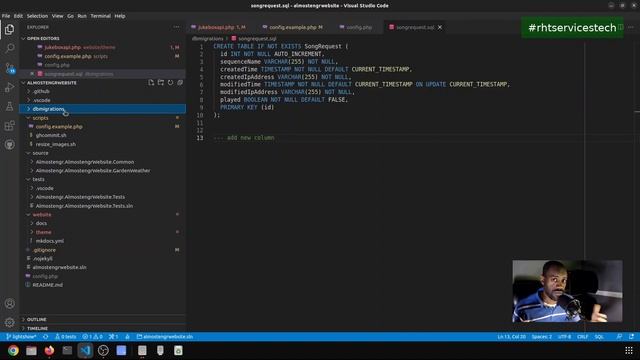Open the GitHub view in activity bar

9,144
